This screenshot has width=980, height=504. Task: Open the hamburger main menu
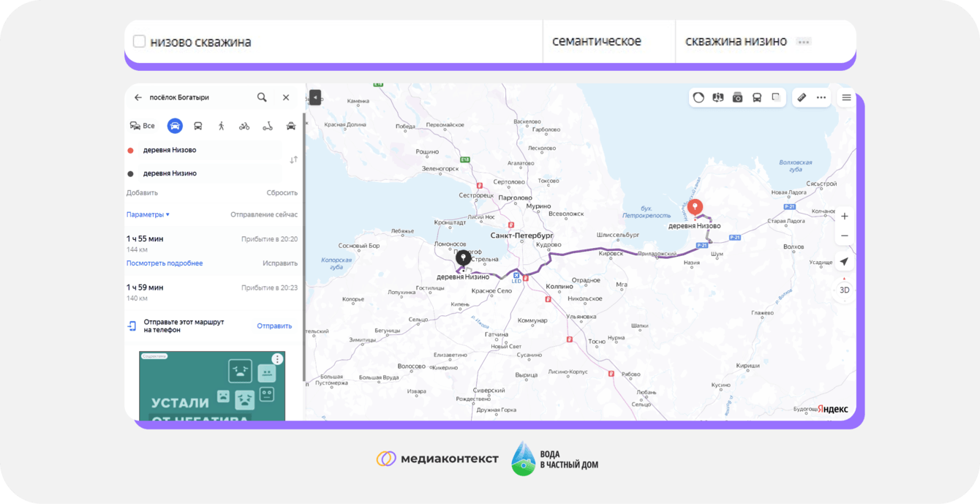pos(846,97)
